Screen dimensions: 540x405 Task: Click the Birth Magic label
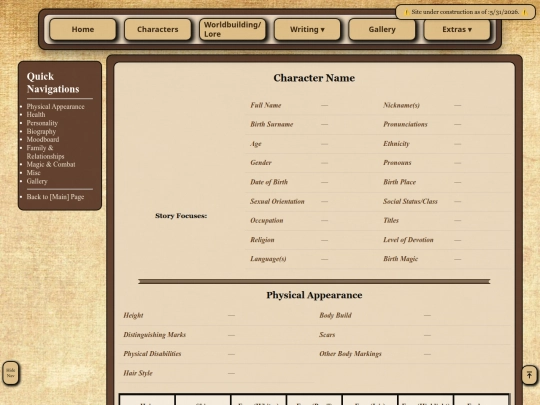tap(401, 259)
